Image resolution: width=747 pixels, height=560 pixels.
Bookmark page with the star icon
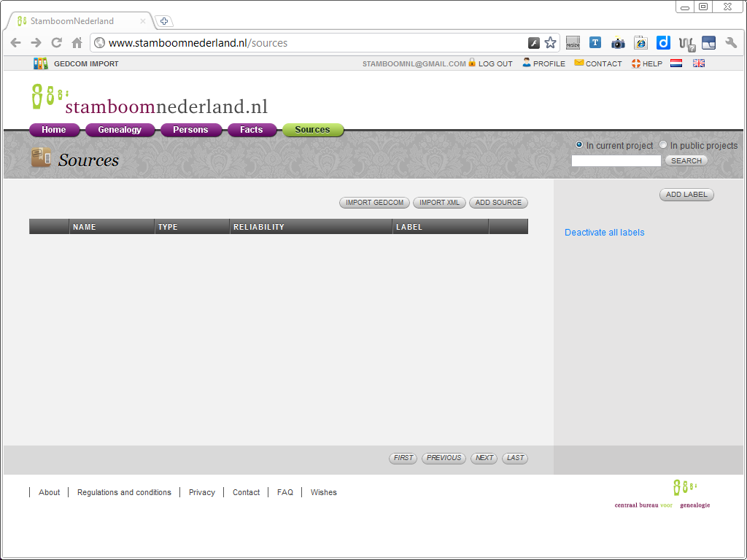coord(550,43)
